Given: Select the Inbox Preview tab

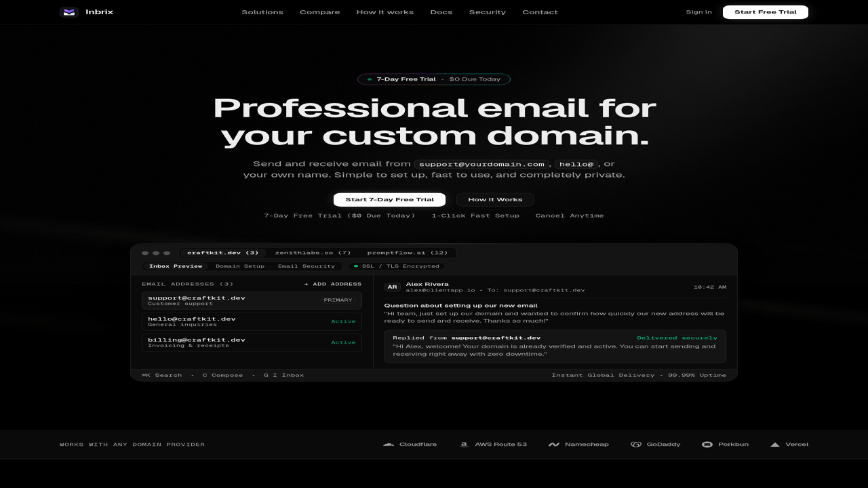Looking at the screenshot, I should coord(176,266).
